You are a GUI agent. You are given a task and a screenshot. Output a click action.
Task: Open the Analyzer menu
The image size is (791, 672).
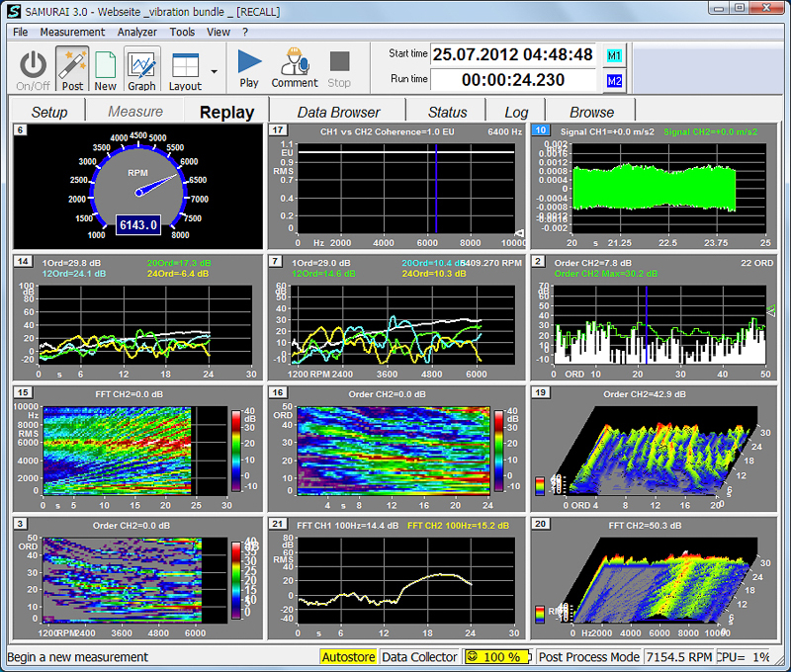(x=136, y=32)
